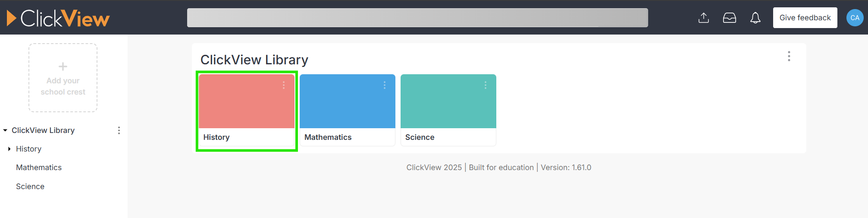
Task: Open the red History folder thumbnail
Action: [247, 101]
